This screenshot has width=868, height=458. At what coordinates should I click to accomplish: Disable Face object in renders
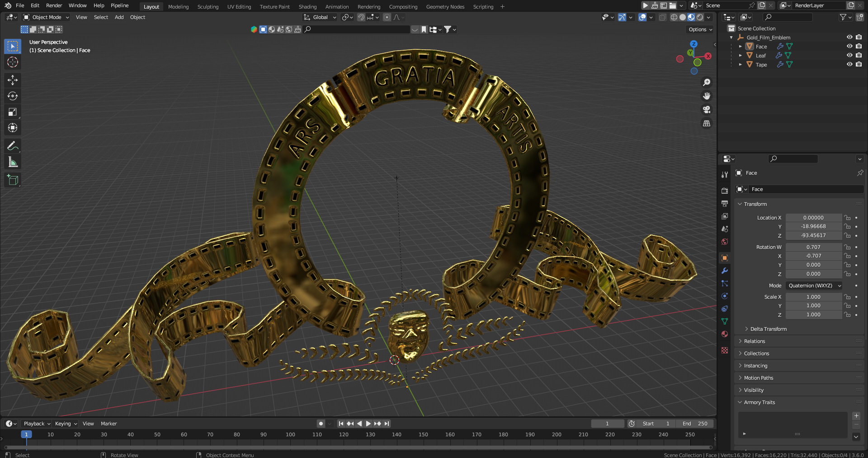coord(859,46)
